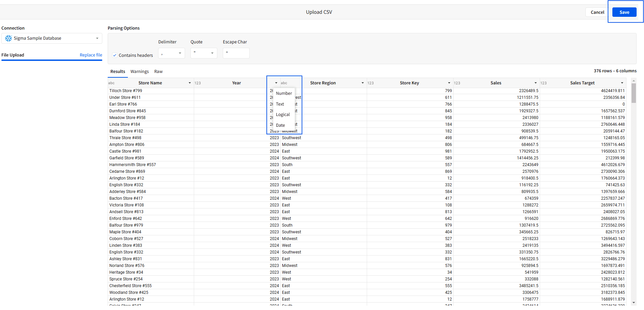644x310 pixels.
Task: Click the Escape Char input field
Action: [x=236, y=53]
